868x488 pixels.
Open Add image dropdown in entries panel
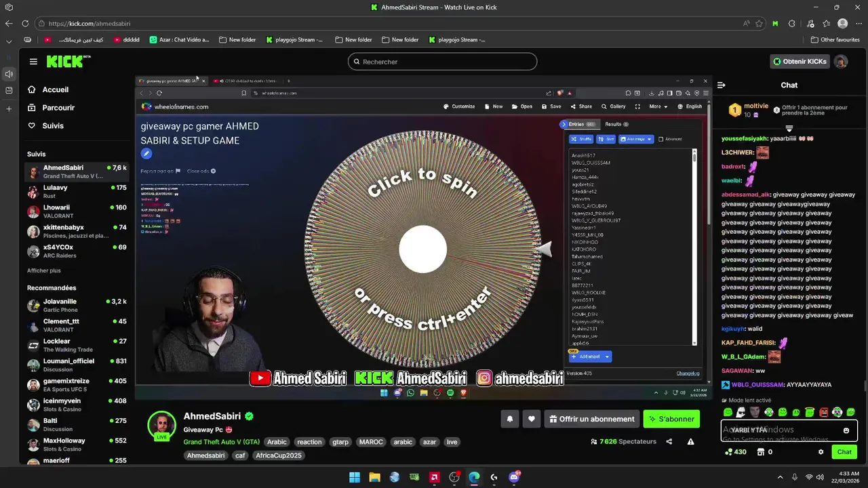635,139
